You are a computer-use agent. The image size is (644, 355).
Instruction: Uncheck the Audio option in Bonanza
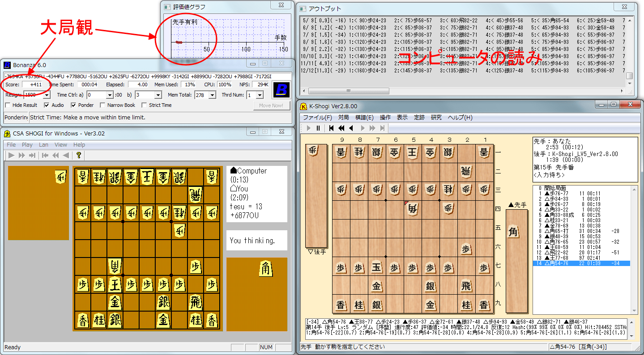pos(47,105)
